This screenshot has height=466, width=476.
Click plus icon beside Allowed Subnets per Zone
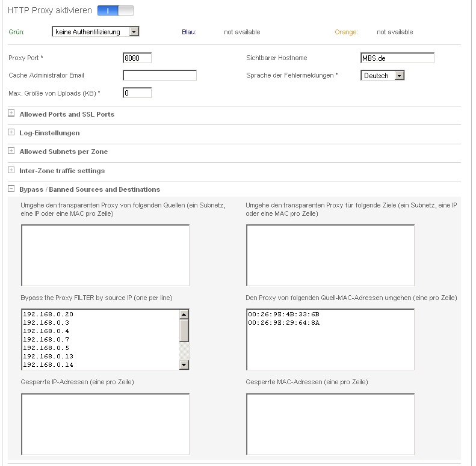[x=11, y=152]
